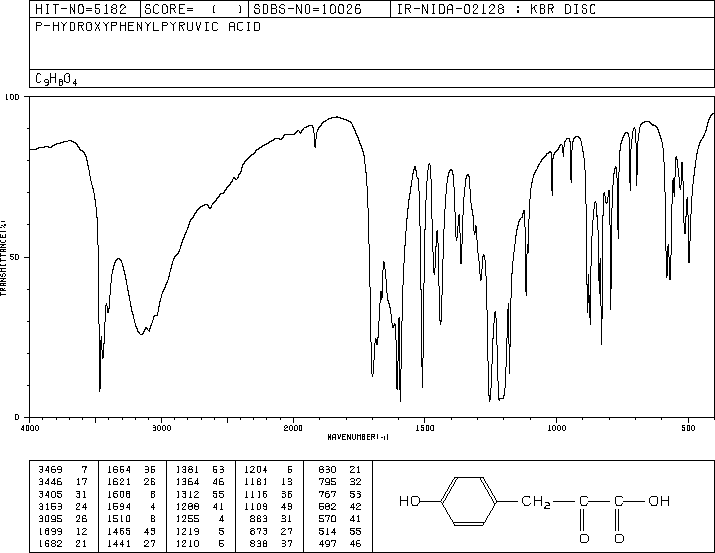
Task: Click the 1664 peak value in table
Action: pos(119,470)
